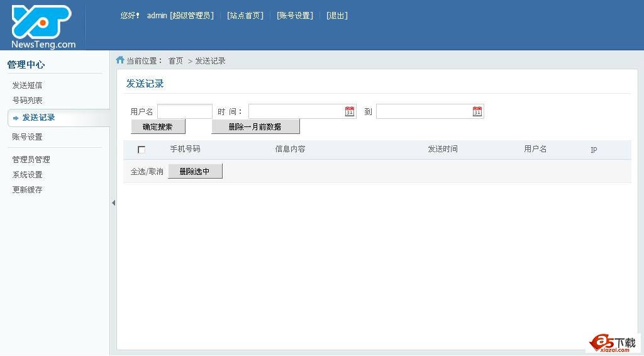This screenshot has height=356, width=644.
Task: Click the 确定搜索 button
Action: click(158, 126)
